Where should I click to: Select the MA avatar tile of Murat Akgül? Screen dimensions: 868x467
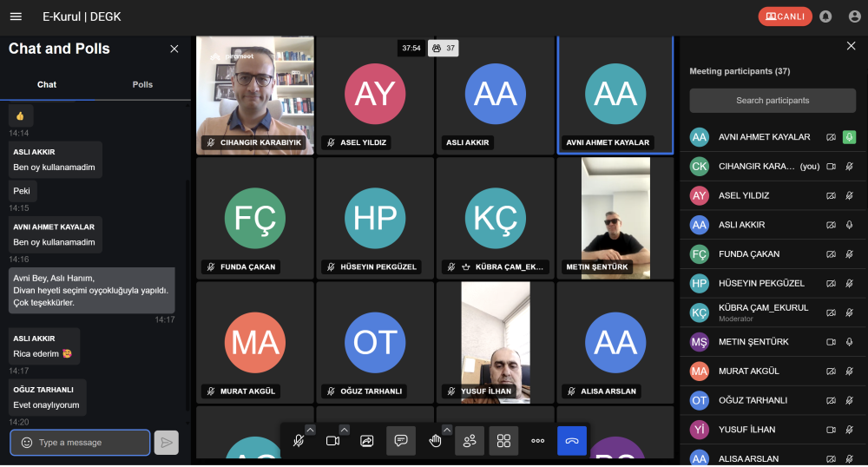pyautogui.click(x=255, y=343)
